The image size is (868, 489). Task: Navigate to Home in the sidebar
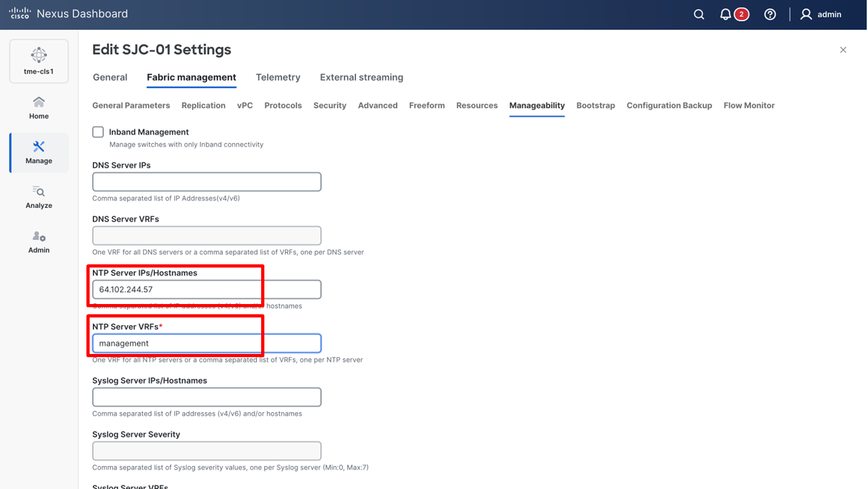(x=38, y=106)
